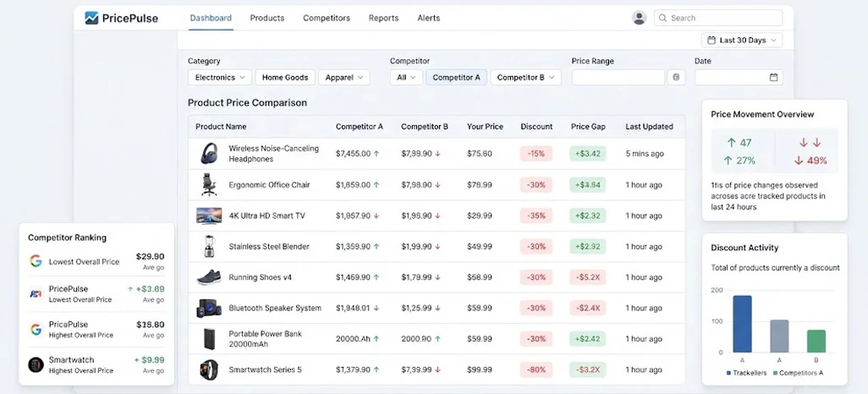Open the Last 30 Days dropdown

(x=742, y=41)
